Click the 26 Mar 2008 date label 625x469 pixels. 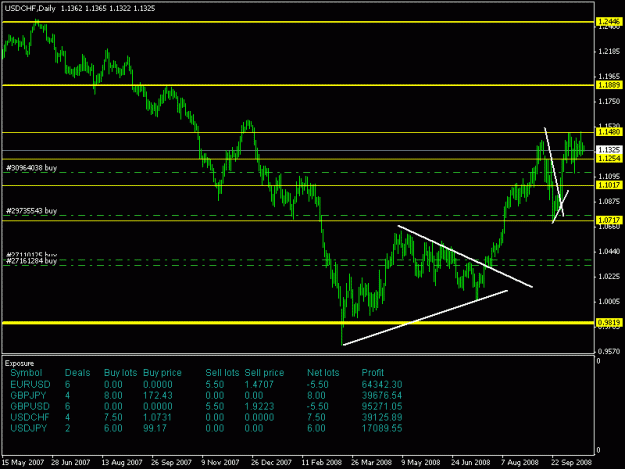click(371, 462)
